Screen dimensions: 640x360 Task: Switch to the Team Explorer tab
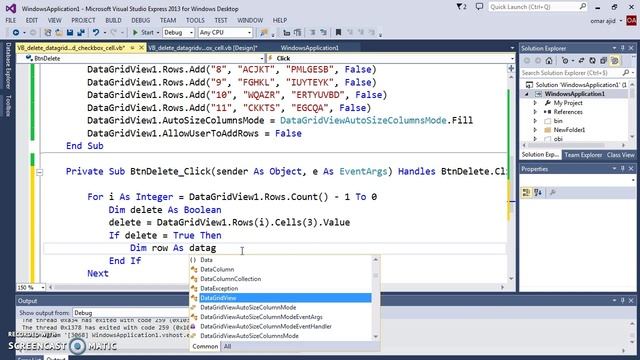click(583, 155)
